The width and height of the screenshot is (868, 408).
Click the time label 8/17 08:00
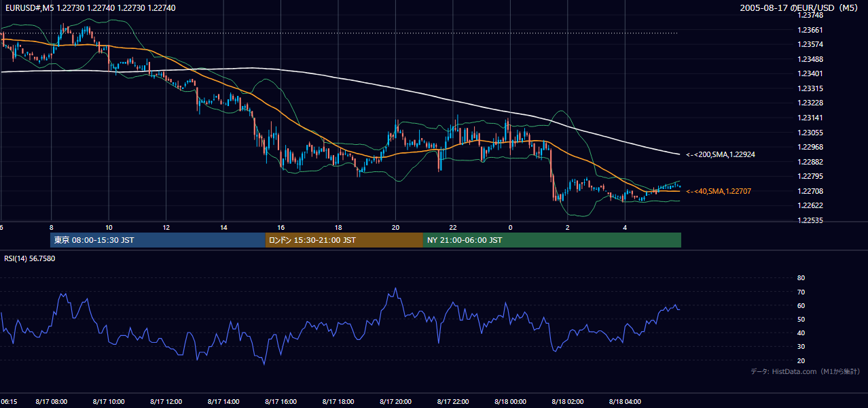tap(51, 402)
